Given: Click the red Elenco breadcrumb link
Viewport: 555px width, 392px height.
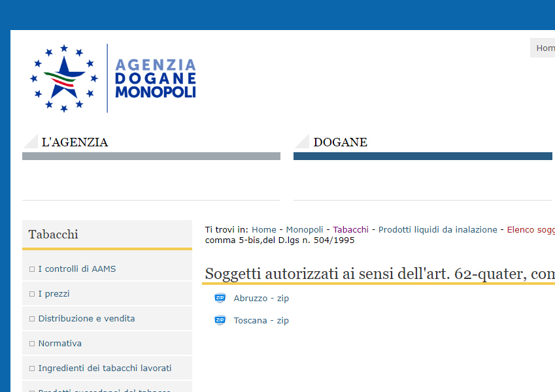Looking at the screenshot, I should coord(531,229).
